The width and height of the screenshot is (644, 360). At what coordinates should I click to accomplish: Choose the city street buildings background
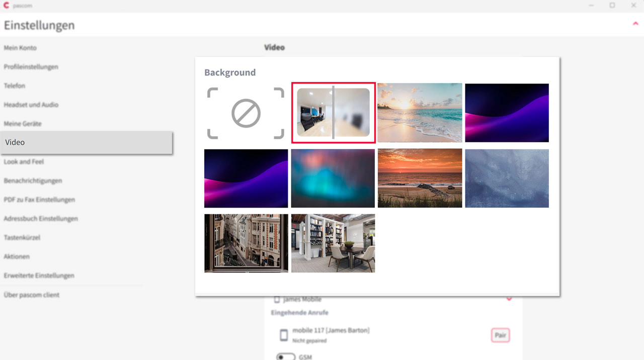click(246, 243)
